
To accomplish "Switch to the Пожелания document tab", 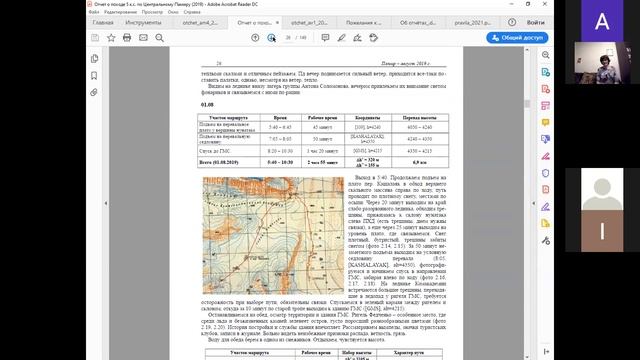I will (x=363, y=22).
